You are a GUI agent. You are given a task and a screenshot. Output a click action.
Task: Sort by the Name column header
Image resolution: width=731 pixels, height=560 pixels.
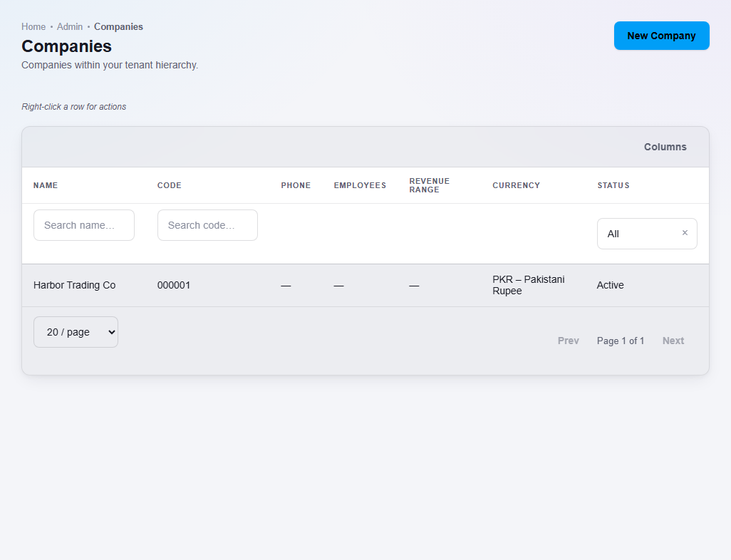(45, 185)
